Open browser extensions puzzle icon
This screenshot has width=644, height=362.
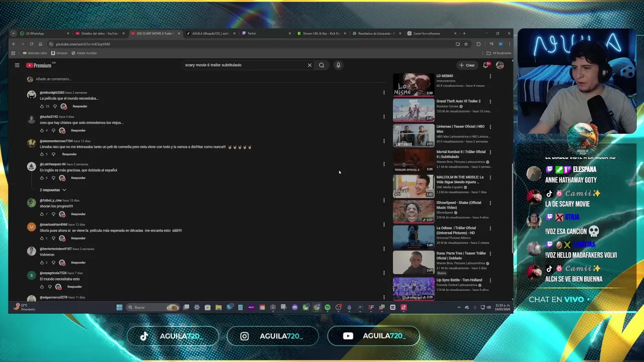tap(478, 44)
